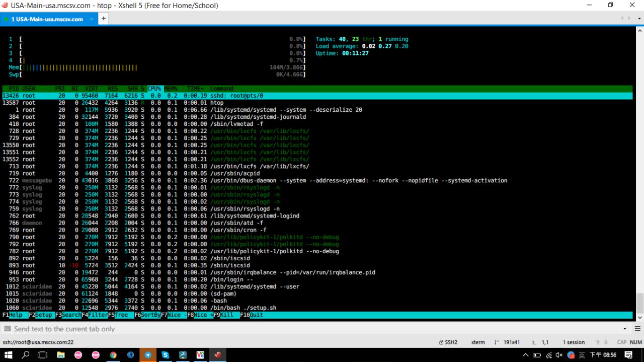Open Skype from the taskbar

pos(165,354)
